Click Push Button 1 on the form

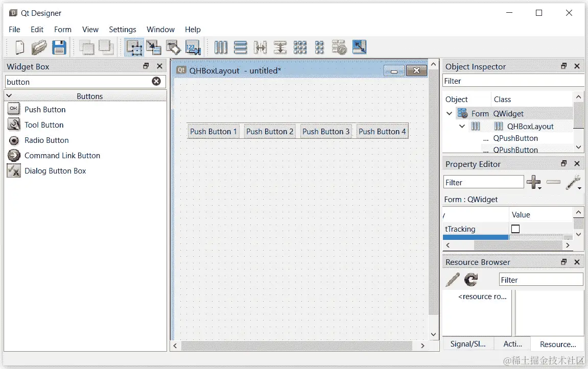pyautogui.click(x=214, y=131)
